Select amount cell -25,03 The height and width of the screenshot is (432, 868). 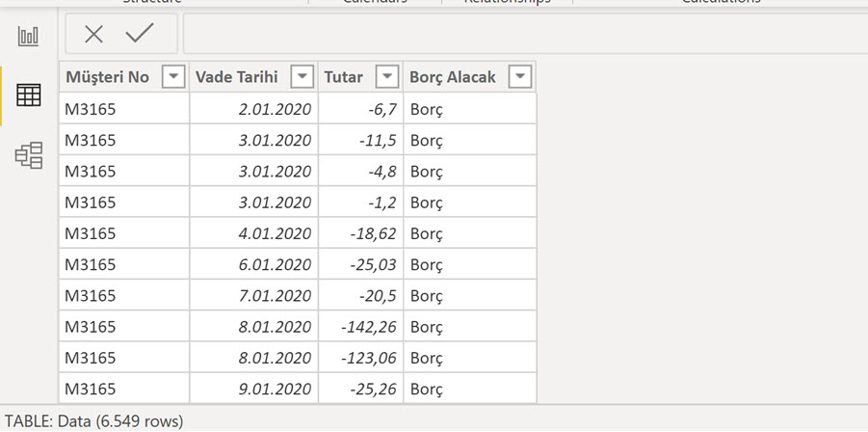[x=360, y=264]
